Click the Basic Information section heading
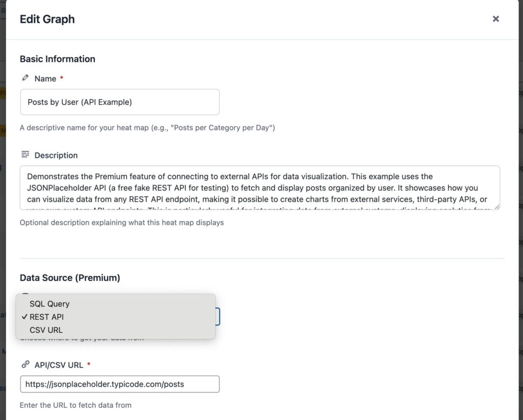The width and height of the screenshot is (523, 420). [x=57, y=59]
